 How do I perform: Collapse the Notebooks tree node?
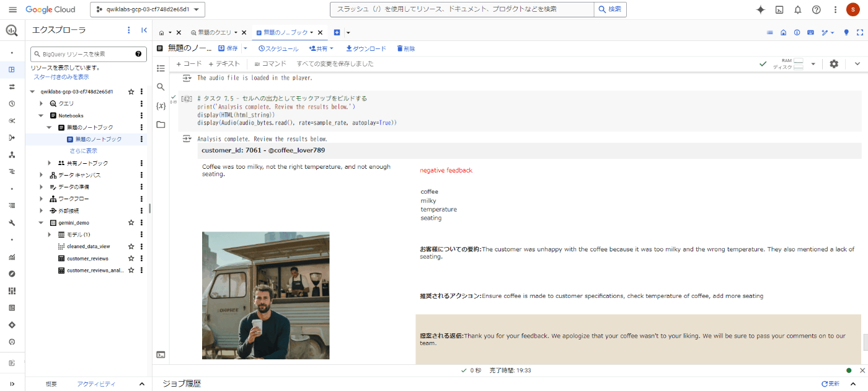pos(41,115)
